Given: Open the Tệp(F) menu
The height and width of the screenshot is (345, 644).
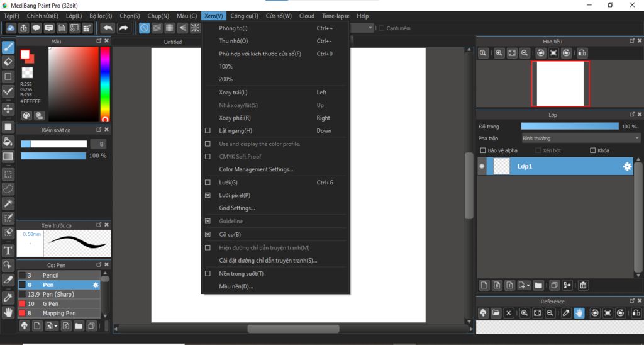Looking at the screenshot, I should pyautogui.click(x=11, y=16).
